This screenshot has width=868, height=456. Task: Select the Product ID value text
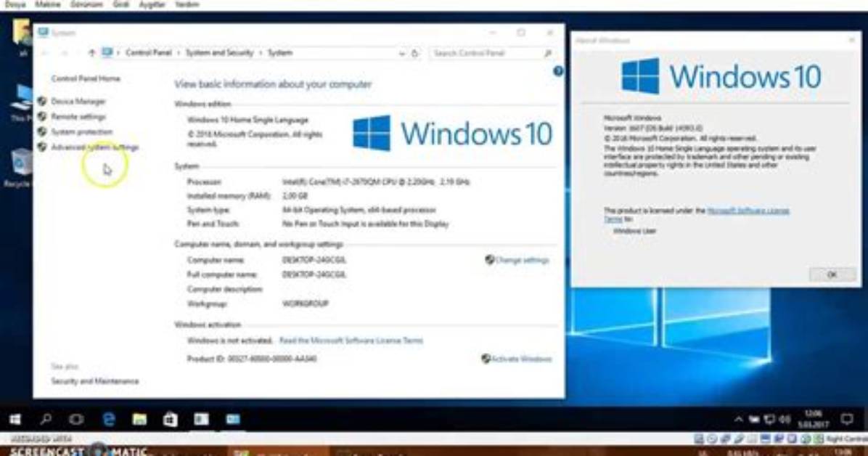coord(272,359)
